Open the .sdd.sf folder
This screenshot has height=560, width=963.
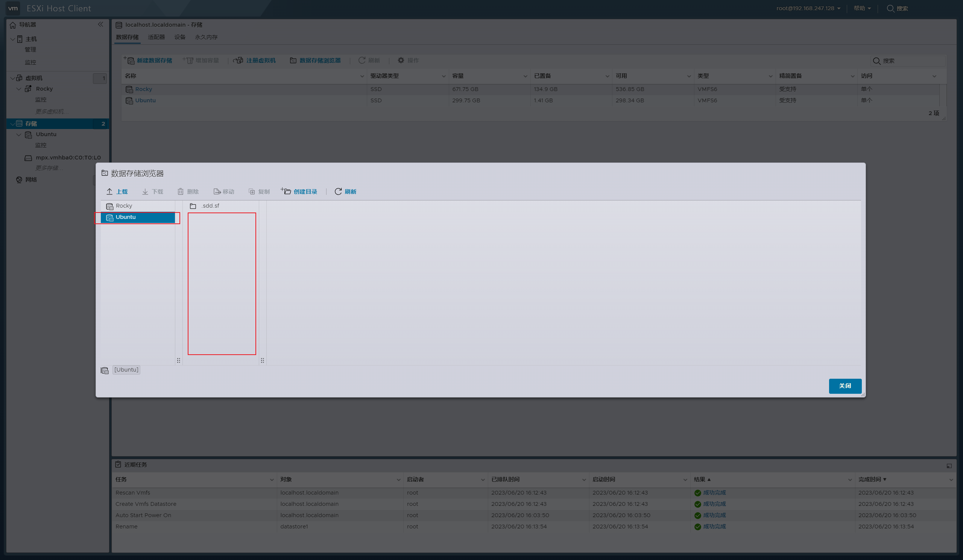[x=210, y=206]
